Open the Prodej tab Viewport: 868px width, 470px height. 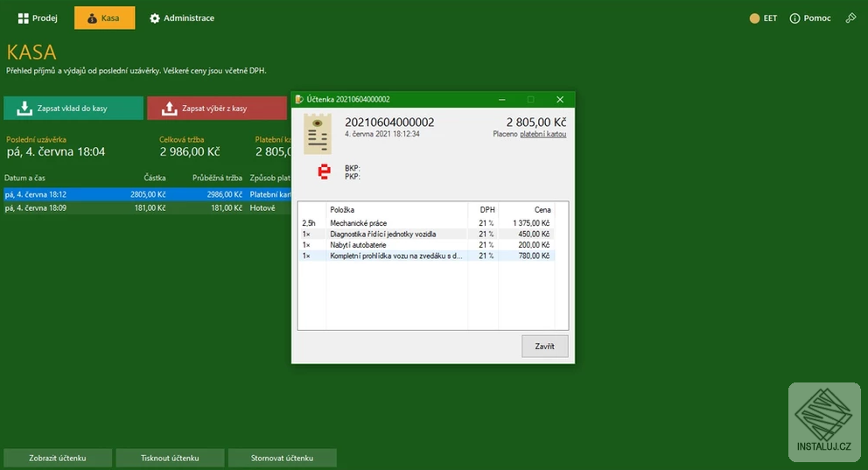[x=37, y=18]
